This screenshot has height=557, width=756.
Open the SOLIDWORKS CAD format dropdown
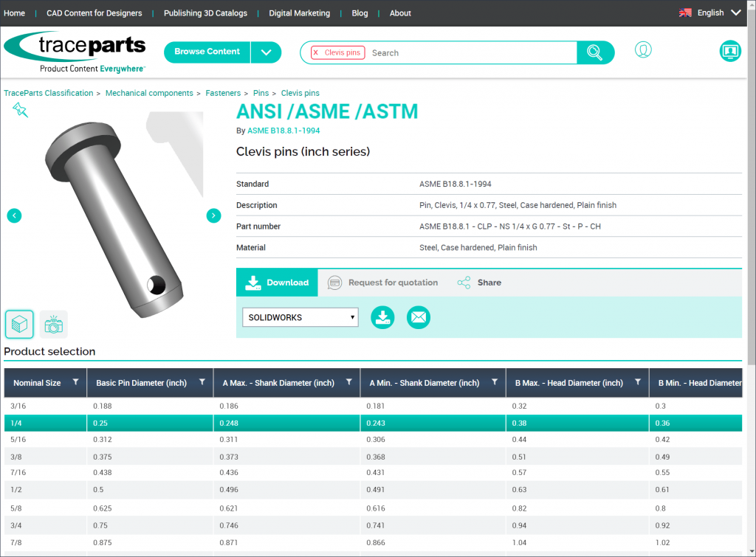(x=300, y=317)
